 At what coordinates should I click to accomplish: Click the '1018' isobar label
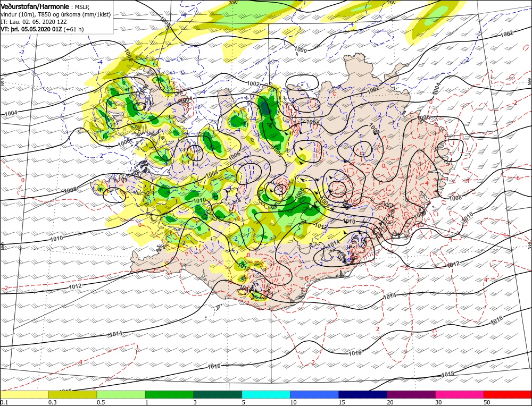(x=448, y=374)
